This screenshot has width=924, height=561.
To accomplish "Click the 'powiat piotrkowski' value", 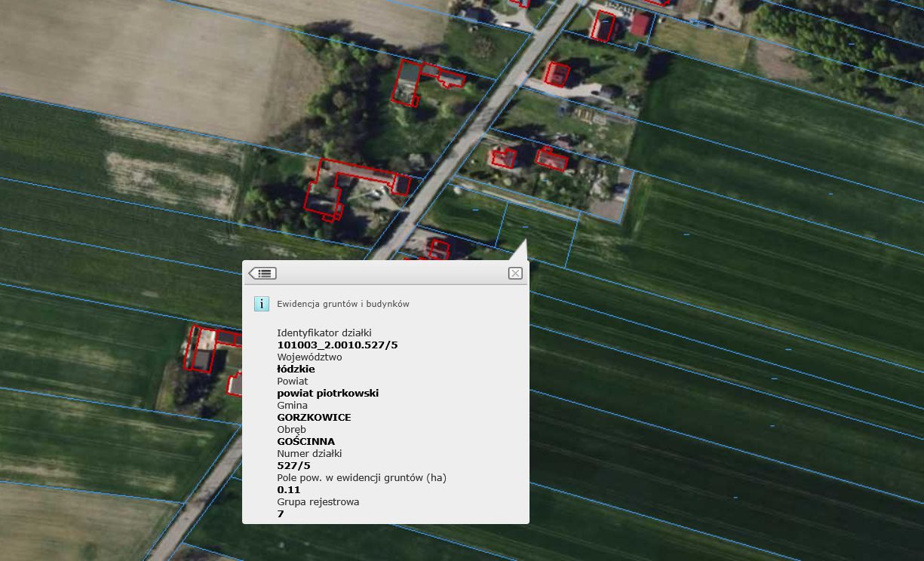I will point(327,393).
